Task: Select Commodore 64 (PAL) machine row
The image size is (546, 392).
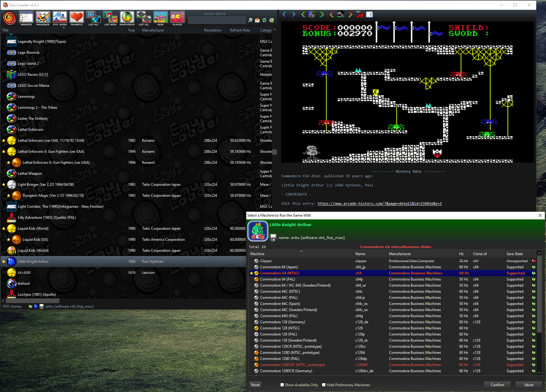Action: (277, 279)
